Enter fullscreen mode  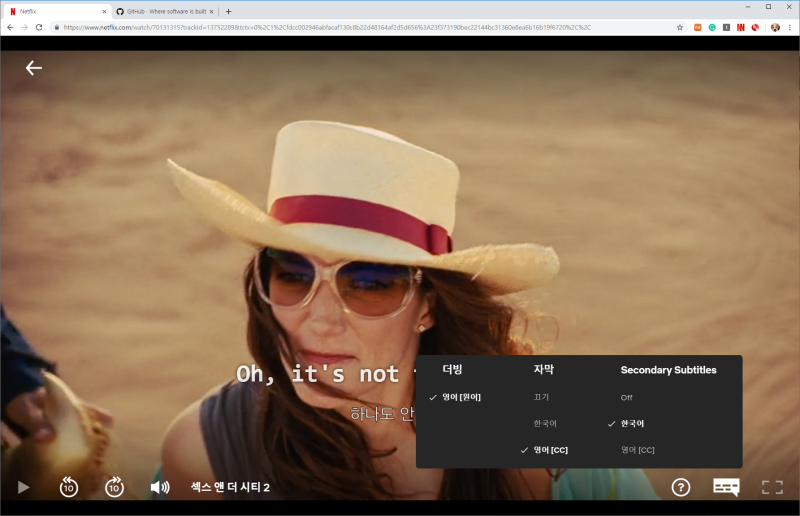click(x=772, y=487)
